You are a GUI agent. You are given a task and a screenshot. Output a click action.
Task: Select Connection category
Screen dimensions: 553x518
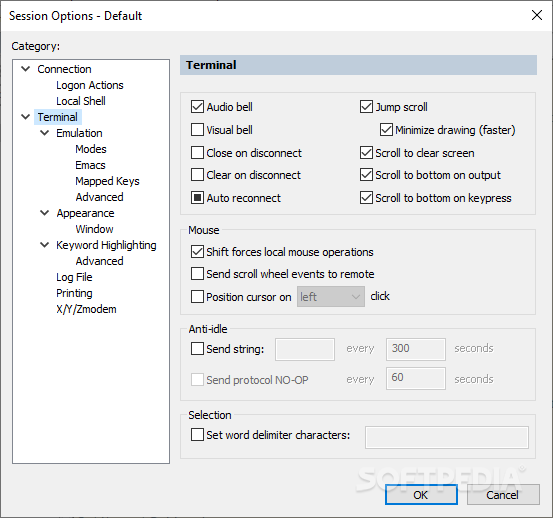(x=64, y=69)
